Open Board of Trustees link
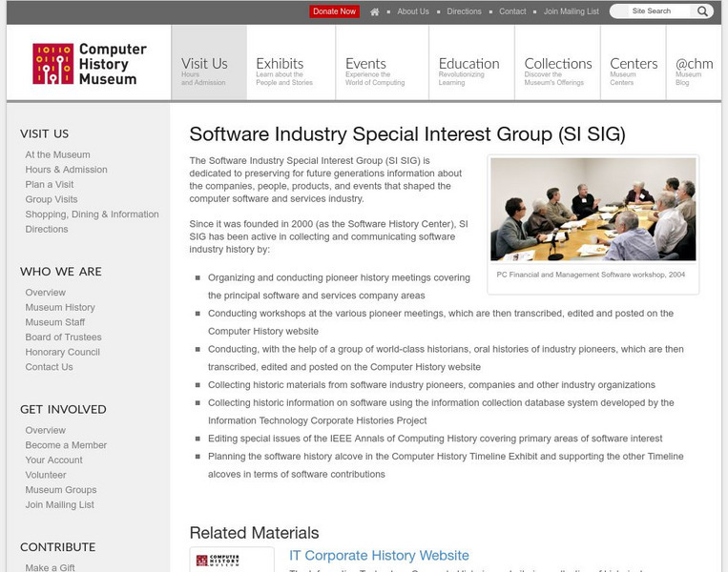The height and width of the screenshot is (572, 728). pos(63,337)
